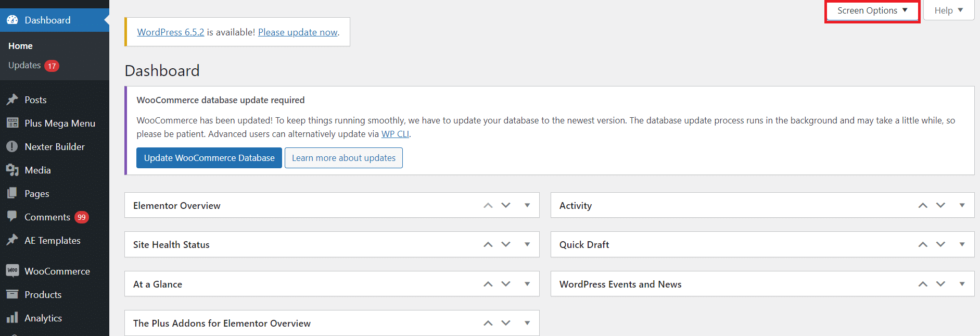Click the Comments speech bubble icon
The width and height of the screenshot is (980, 336).
(x=12, y=217)
